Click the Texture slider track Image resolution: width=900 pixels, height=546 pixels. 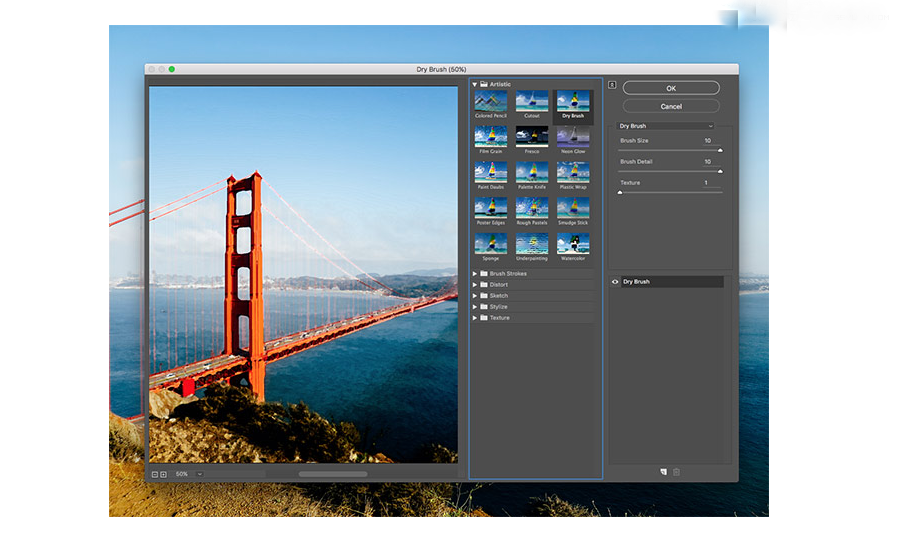pos(670,192)
